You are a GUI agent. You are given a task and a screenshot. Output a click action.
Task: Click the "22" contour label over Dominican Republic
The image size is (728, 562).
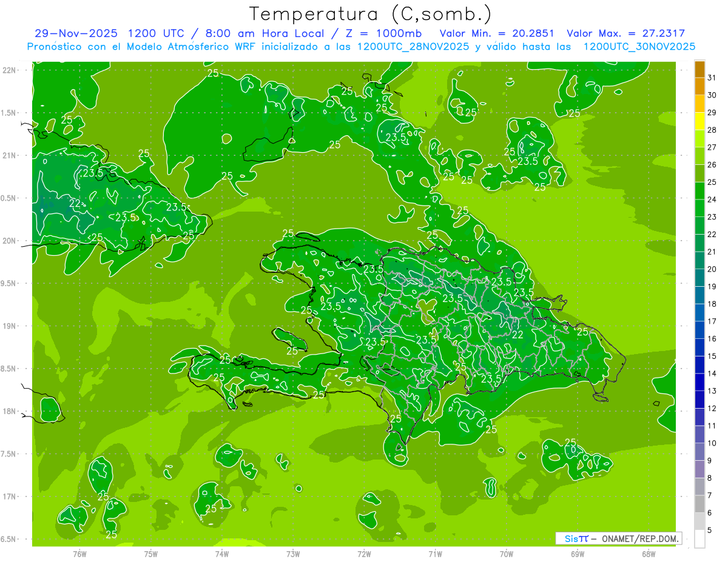pos(517,335)
